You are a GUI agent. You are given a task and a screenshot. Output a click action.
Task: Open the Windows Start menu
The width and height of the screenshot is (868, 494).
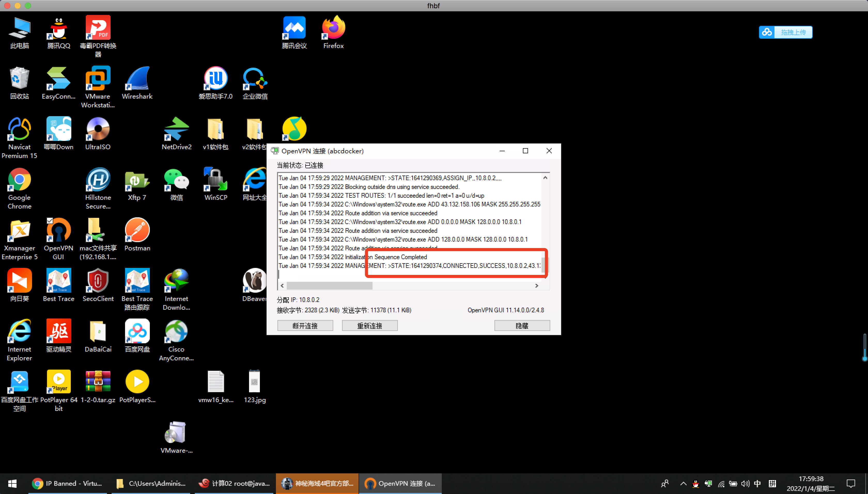pos(12,483)
